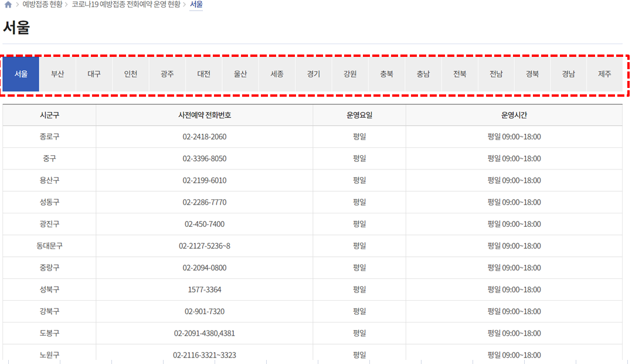Open 예방접종 현황 breadcrumb link
Screen dimensions: 632x364
[x=42, y=5]
